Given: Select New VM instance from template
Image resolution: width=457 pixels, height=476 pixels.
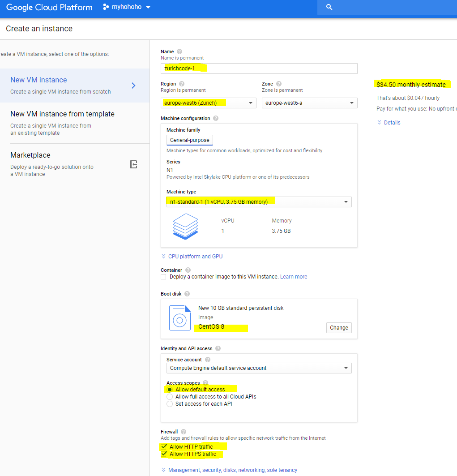Looking at the screenshot, I should click(x=75, y=123).
